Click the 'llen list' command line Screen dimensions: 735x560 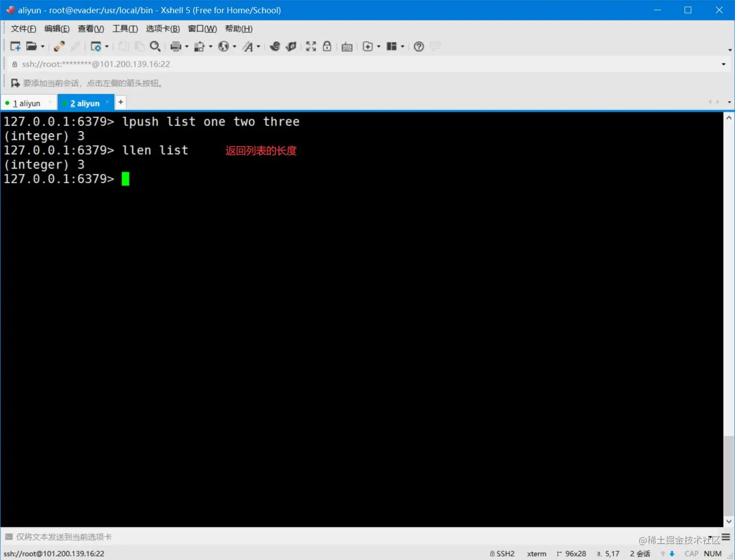155,150
